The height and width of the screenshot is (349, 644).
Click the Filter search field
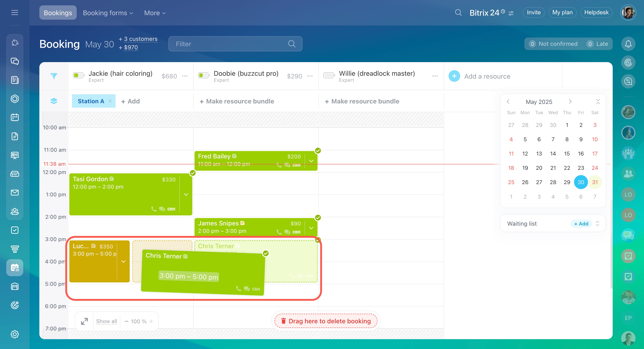pos(230,44)
